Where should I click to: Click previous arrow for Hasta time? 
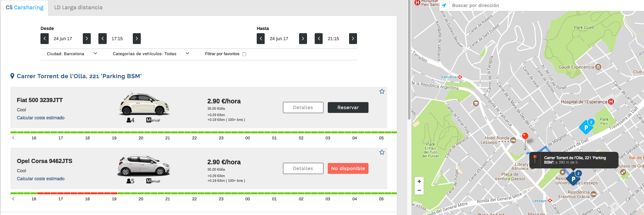(x=318, y=39)
